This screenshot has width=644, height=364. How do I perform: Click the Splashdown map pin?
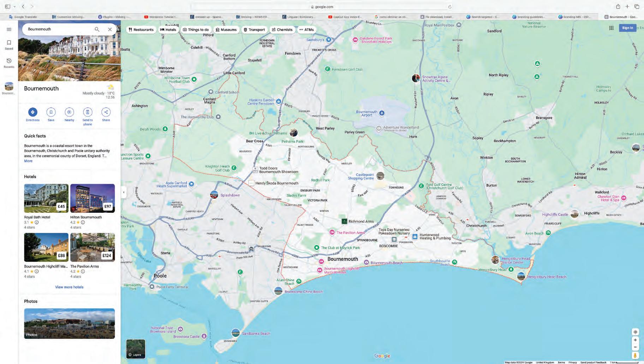point(214,195)
